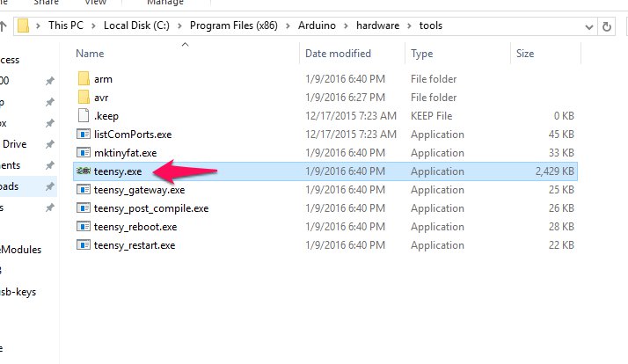Expand chevron after Arduino in path
The width and height of the screenshot is (628, 364).
346,26
